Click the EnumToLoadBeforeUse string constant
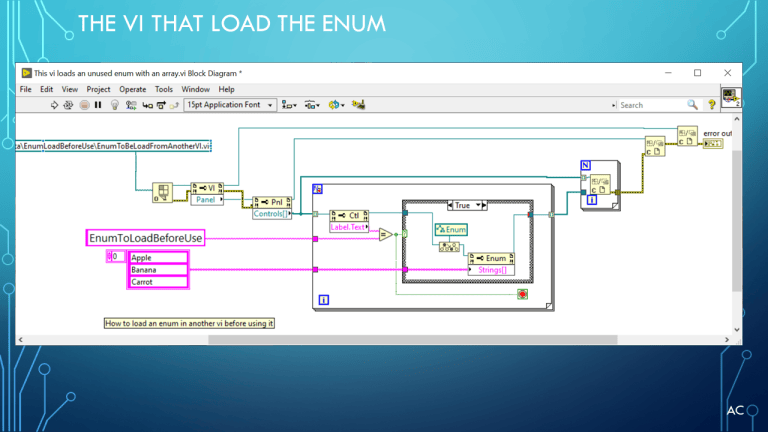The height and width of the screenshot is (432, 768). click(x=145, y=238)
